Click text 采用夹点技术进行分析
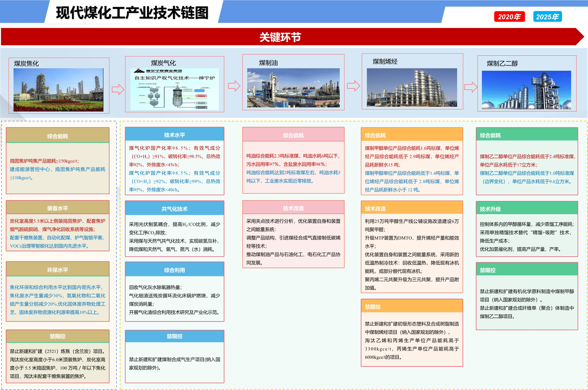This screenshot has width=588, height=390. (270, 221)
